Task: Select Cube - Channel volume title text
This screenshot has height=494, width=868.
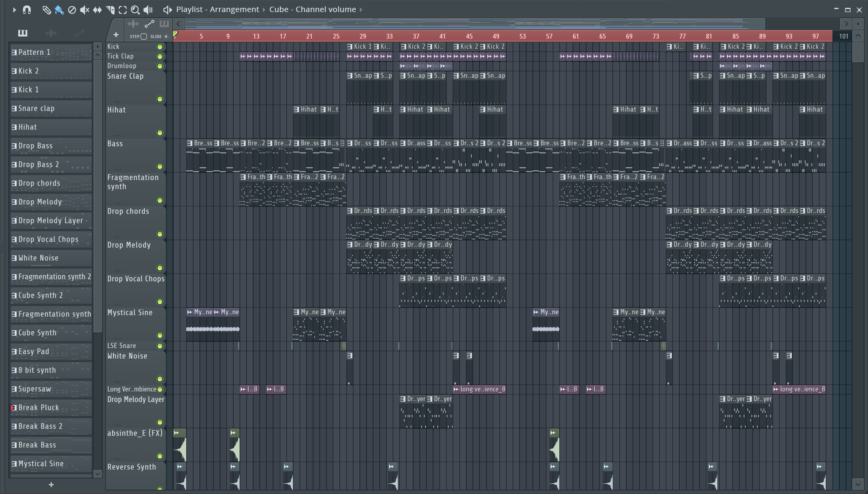Action: (x=313, y=10)
